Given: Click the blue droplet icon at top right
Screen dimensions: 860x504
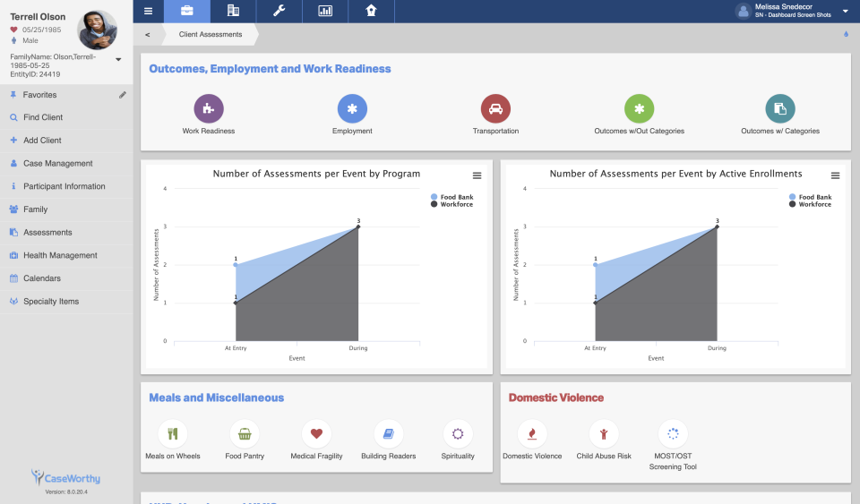Looking at the screenshot, I should (x=846, y=34).
